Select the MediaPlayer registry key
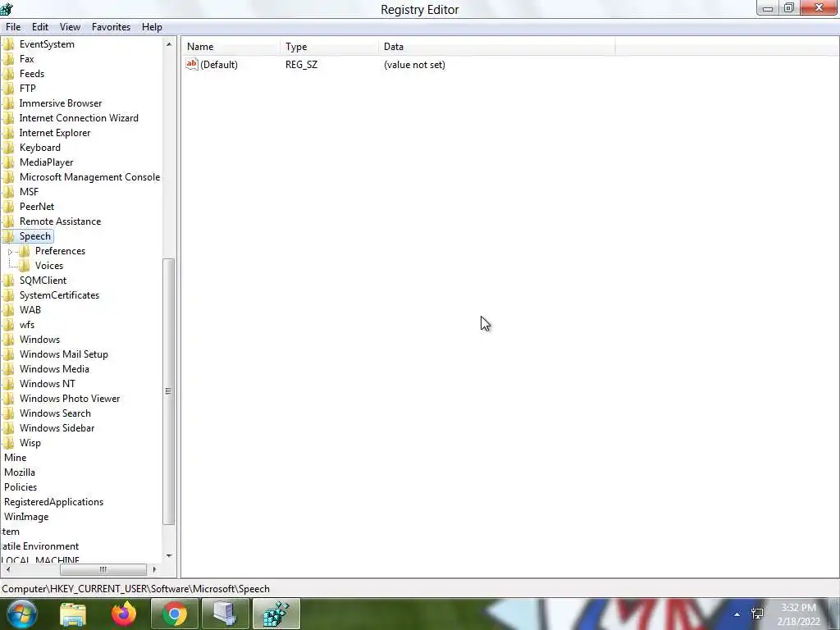 47,162
